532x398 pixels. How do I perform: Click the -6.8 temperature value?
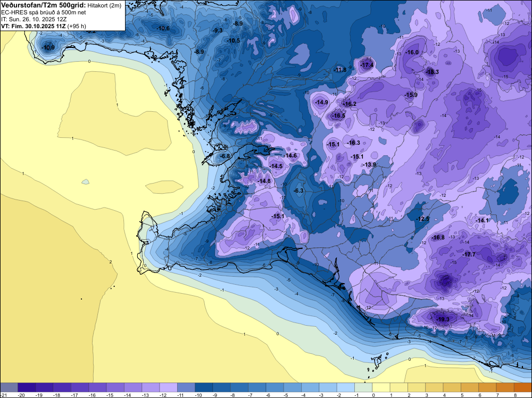225,156
